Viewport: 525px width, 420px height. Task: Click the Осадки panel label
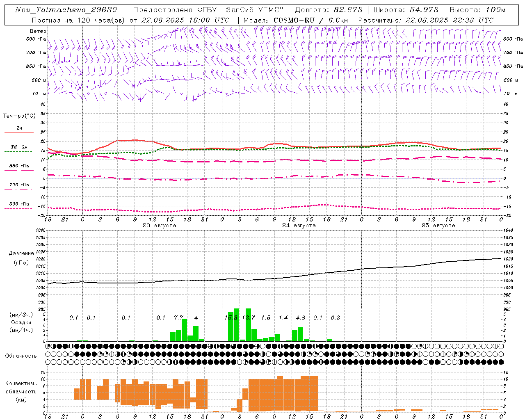(21, 322)
